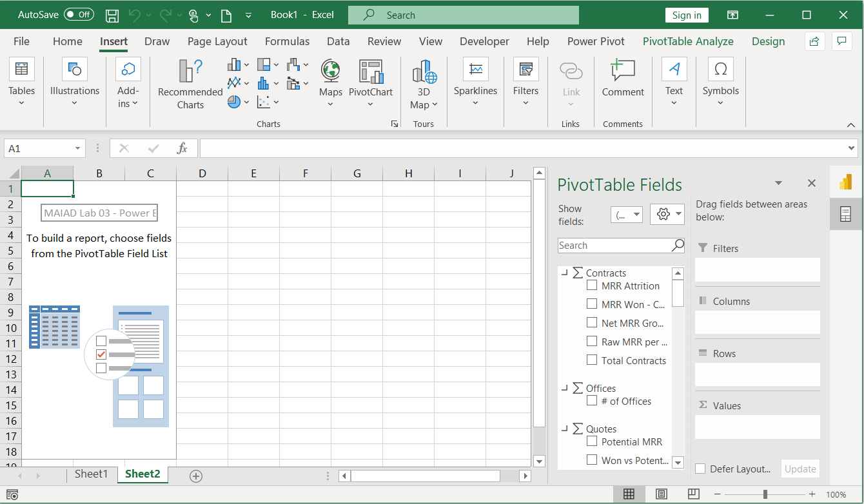Close the PivotTable Fields pane
864x504 pixels.
[x=812, y=183]
